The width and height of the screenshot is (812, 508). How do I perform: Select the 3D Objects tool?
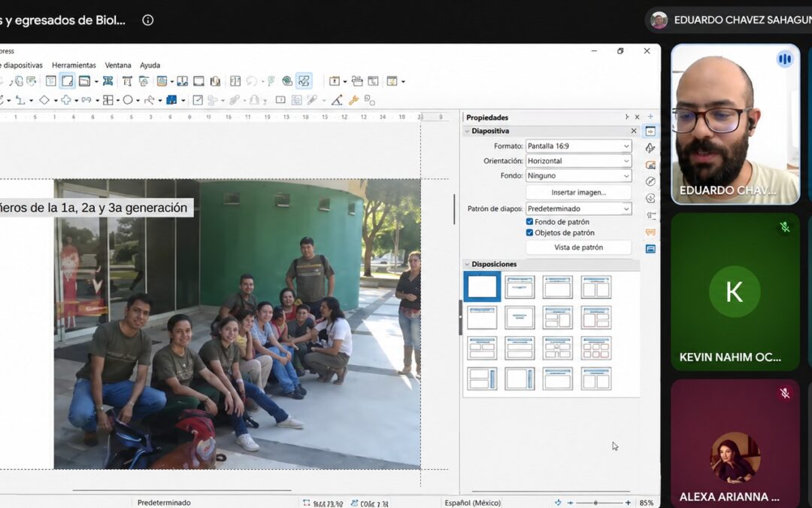click(171, 100)
